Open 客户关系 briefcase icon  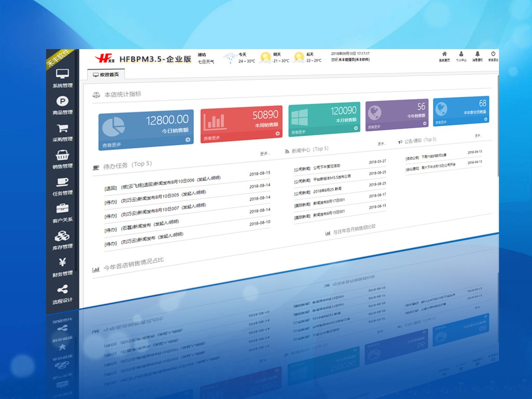click(63, 209)
